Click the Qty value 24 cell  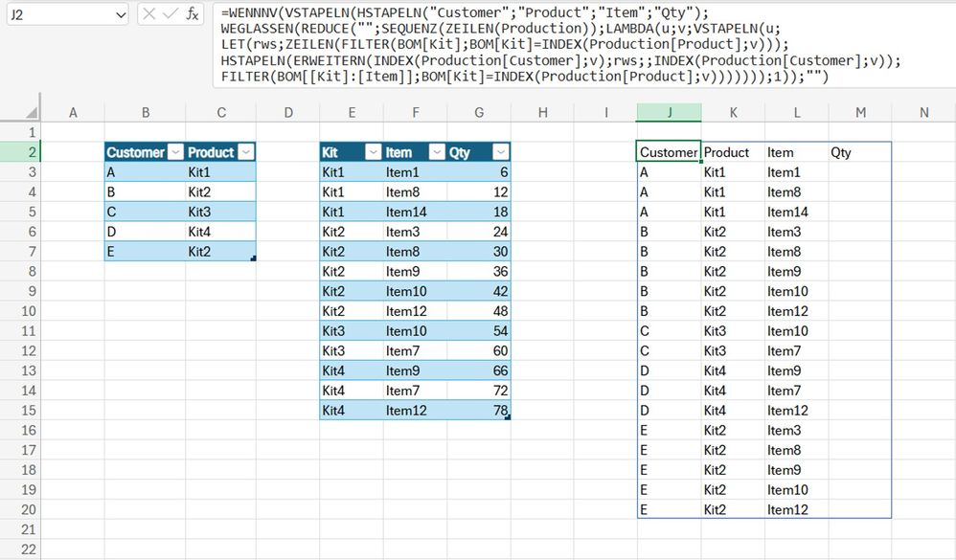pos(479,232)
